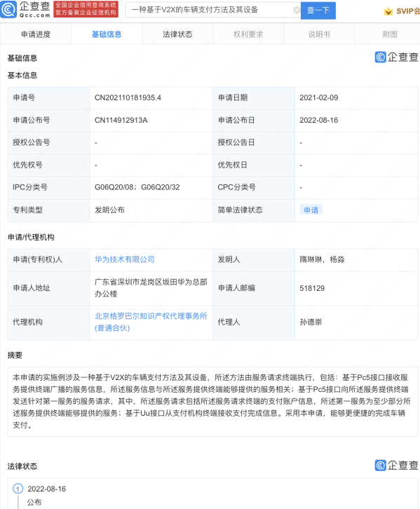
Task: Click the CPC分类号 label cell
Action: tap(254, 187)
